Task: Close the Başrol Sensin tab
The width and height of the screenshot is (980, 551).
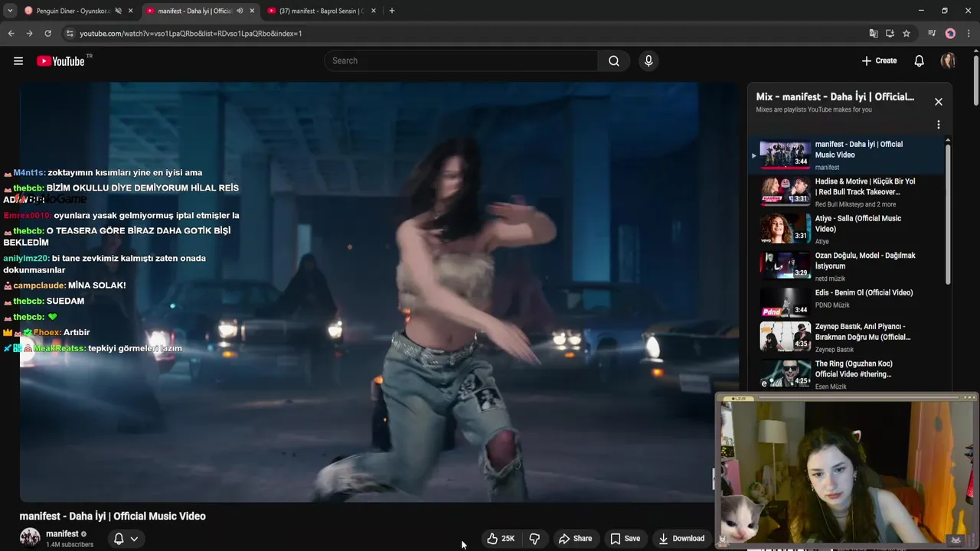Action: click(x=374, y=11)
